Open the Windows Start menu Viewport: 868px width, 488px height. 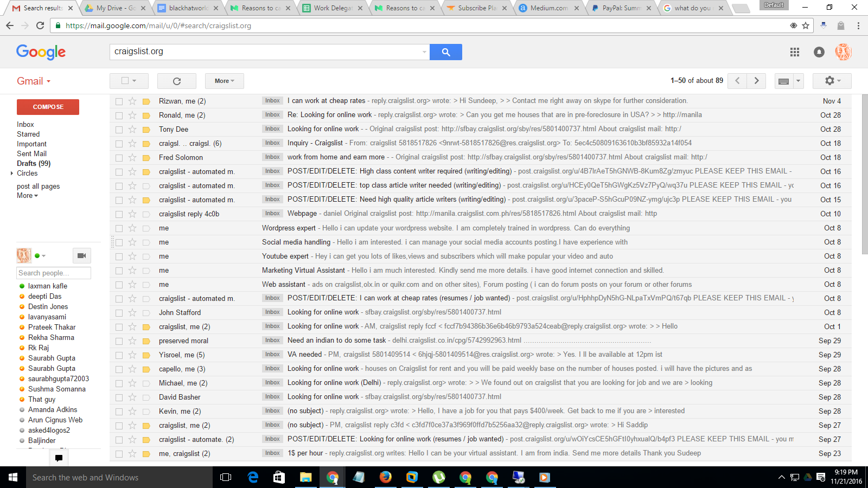(13, 477)
